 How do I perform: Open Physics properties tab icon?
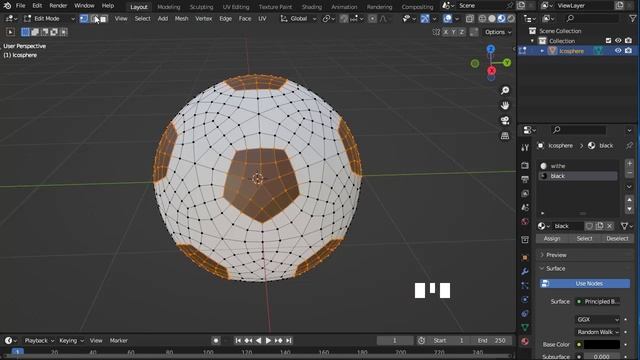point(525,300)
